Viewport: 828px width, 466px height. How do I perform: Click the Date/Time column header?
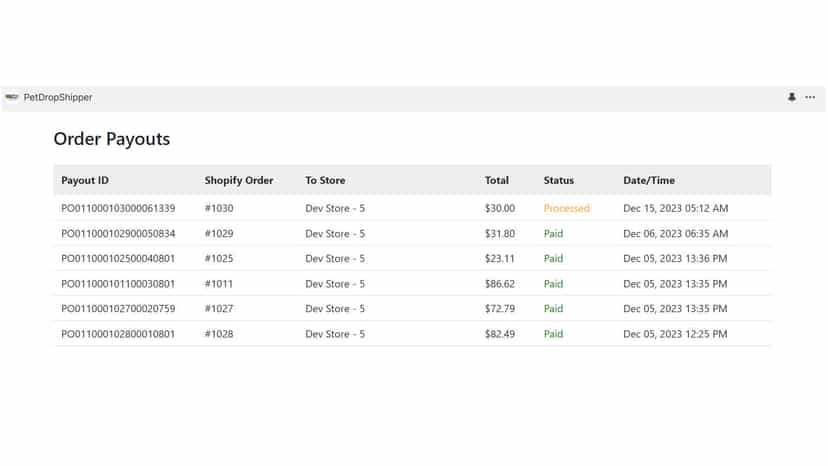(649, 180)
